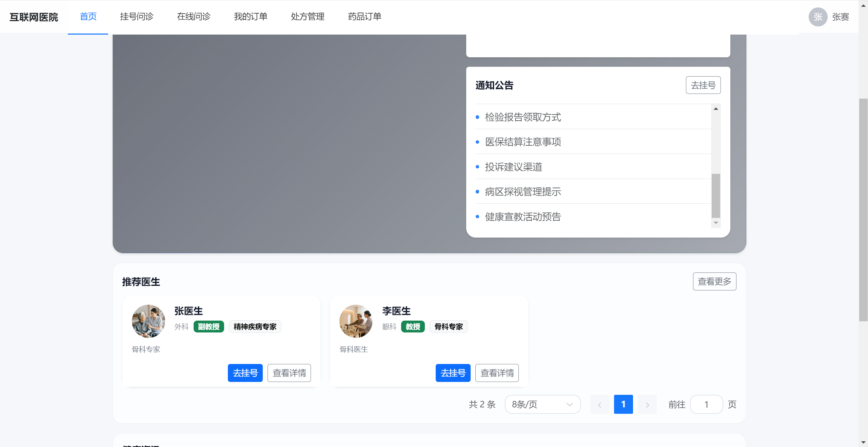The width and height of the screenshot is (868, 447).
Task: Click the 张 user avatar circle
Action: 817,17
